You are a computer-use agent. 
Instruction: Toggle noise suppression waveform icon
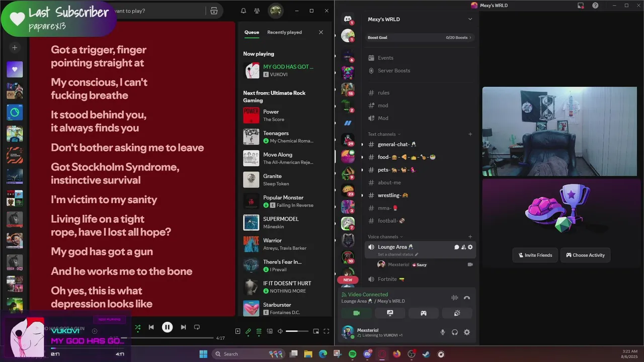[455, 298]
